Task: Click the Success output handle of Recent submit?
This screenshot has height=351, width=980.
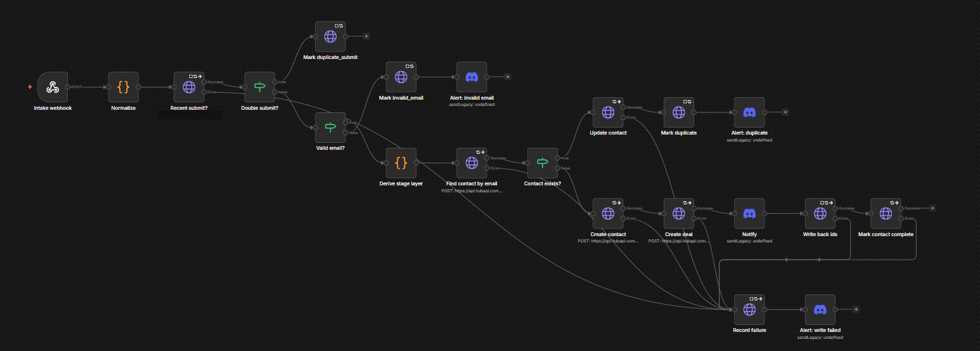Action: [205, 82]
